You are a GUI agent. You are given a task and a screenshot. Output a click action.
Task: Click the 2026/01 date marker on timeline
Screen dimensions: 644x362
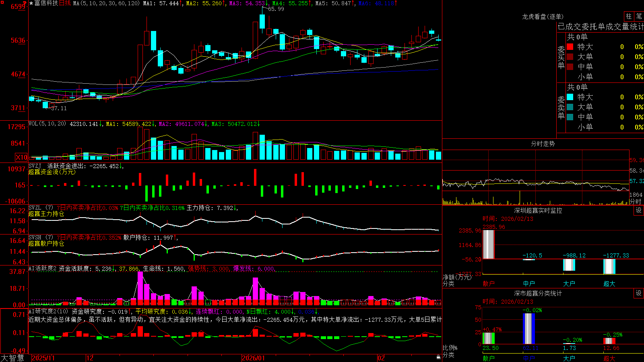point(253,358)
